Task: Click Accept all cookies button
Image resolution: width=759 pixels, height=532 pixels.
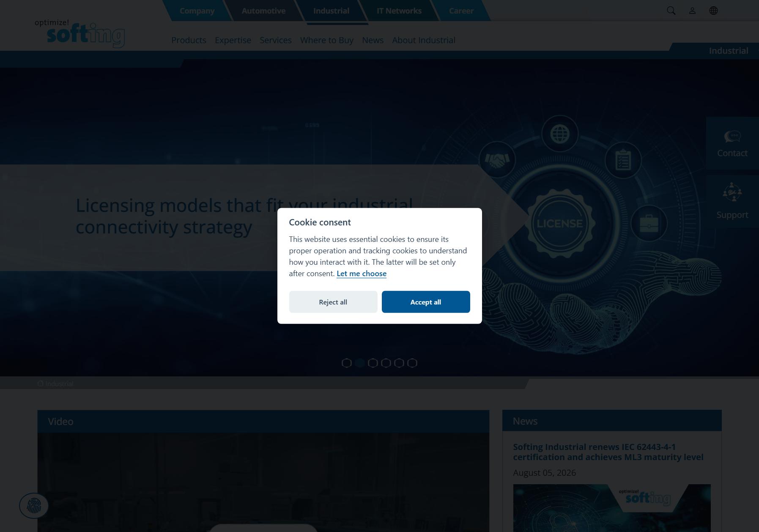Action: (x=426, y=302)
